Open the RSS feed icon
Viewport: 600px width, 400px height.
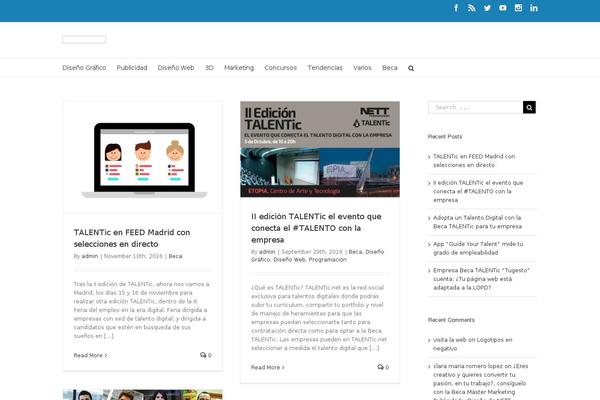[x=471, y=8]
